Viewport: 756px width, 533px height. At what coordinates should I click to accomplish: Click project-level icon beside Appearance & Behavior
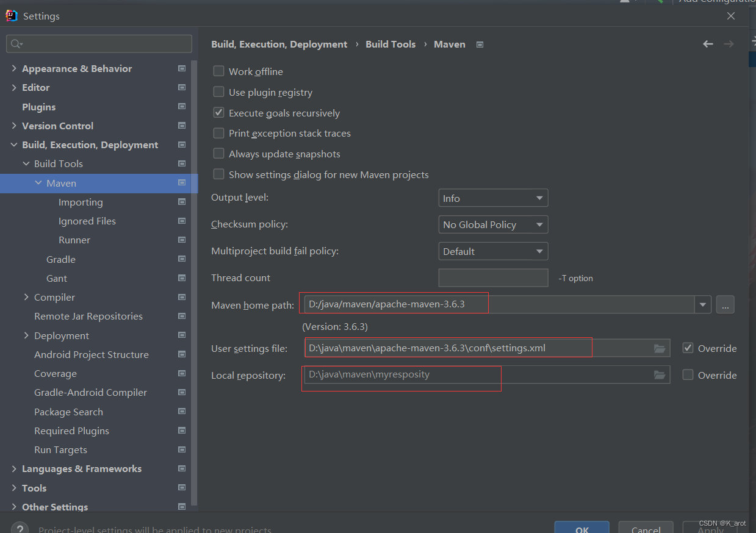[182, 69]
